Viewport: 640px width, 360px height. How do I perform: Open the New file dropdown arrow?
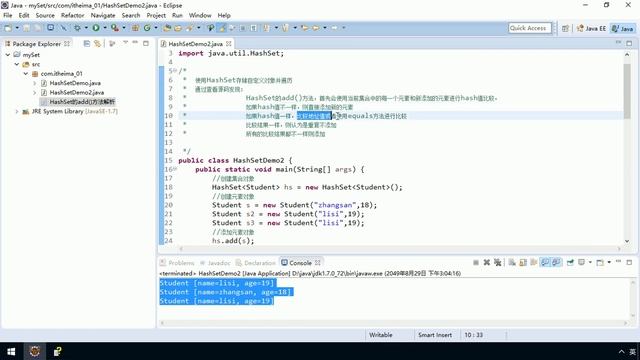[x=17, y=28]
